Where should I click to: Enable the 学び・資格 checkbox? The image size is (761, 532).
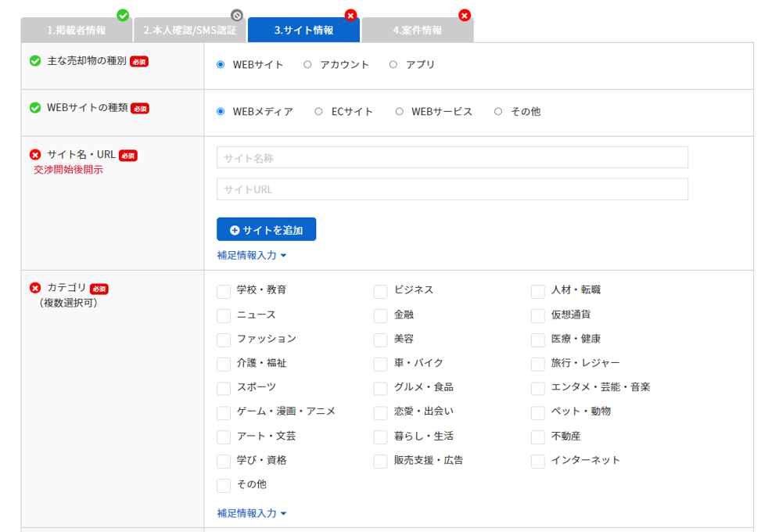coord(224,462)
